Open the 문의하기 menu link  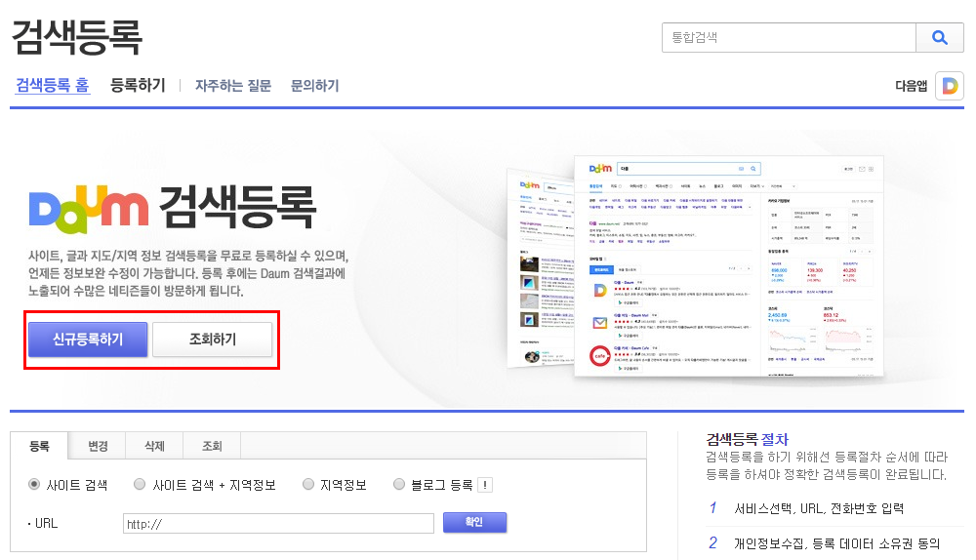point(315,85)
